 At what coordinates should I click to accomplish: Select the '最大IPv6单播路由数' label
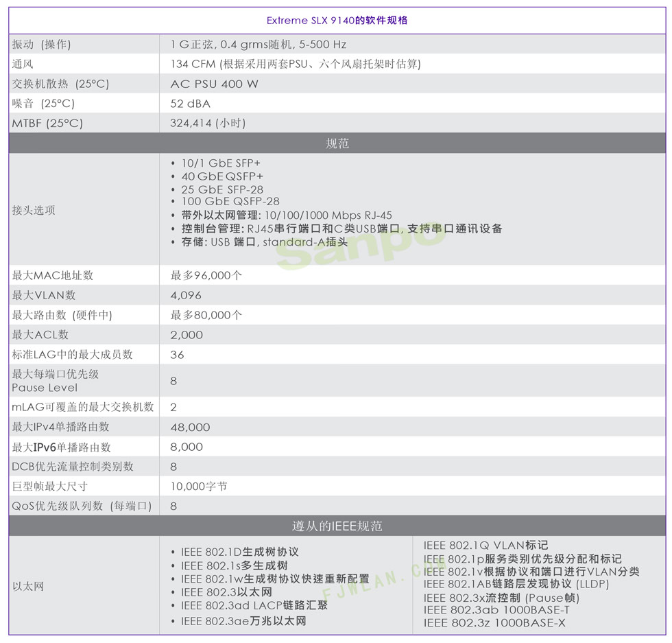(61, 447)
